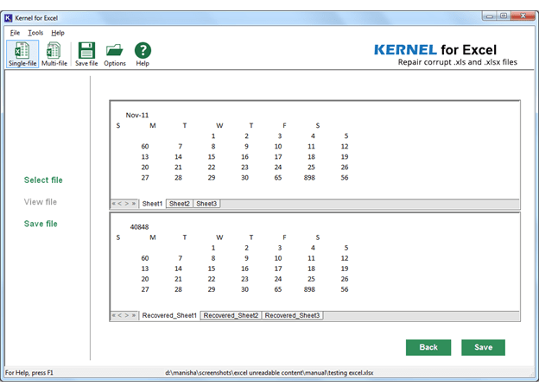Viewport: 539px width, 392px height.
Task: Jump to first tab in upper sheet pane
Action: click(114, 204)
